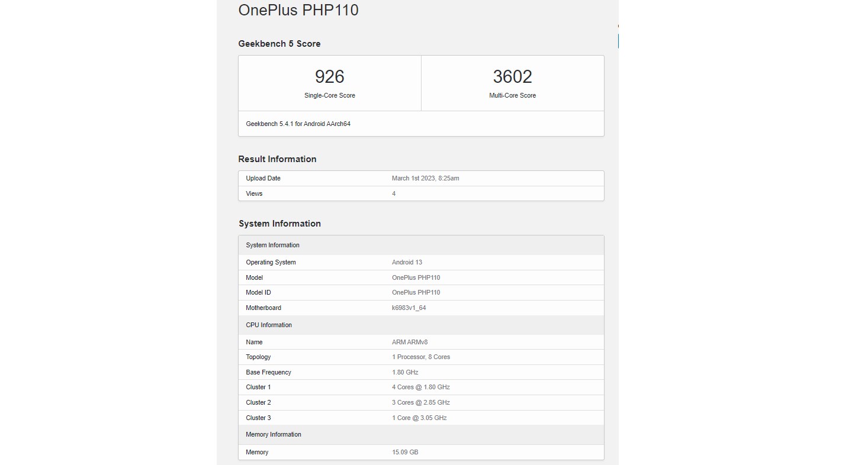The width and height of the screenshot is (868, 465).
Task: Select the ARM ARMv8 value
Action: [x=410, y=342]
